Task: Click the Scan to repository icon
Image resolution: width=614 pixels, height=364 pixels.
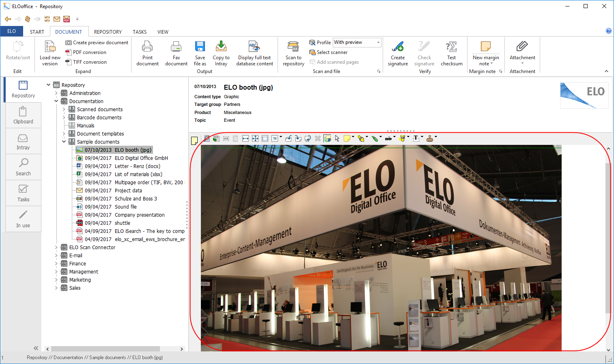Action: click(293, 47)
